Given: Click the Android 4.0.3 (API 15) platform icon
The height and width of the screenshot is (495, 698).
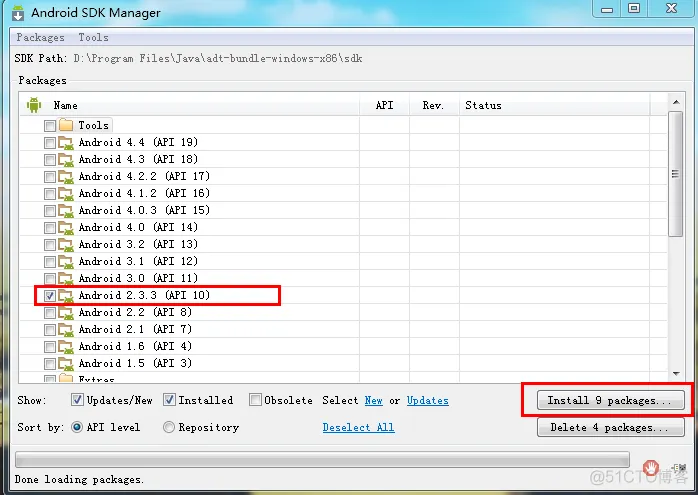Looking at the screenshot, I should (66, 211).
